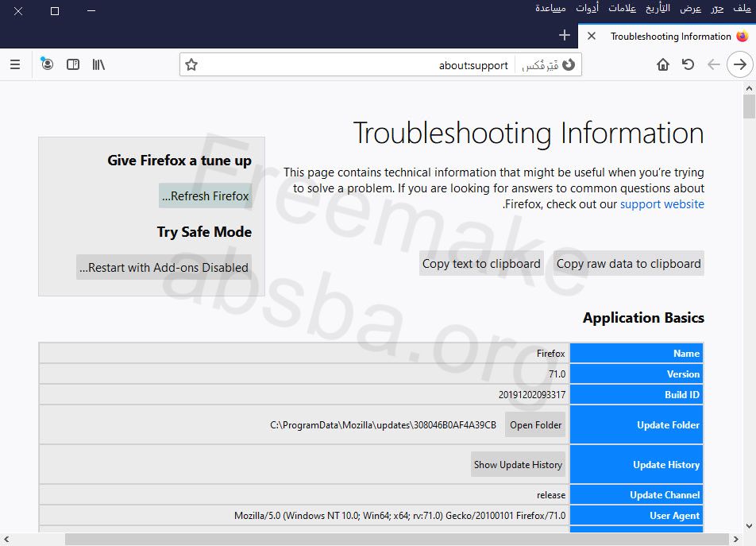Click Copy raw data to clipboard
The width and height of the screenshot is (756, 546).
pos(629,263)
